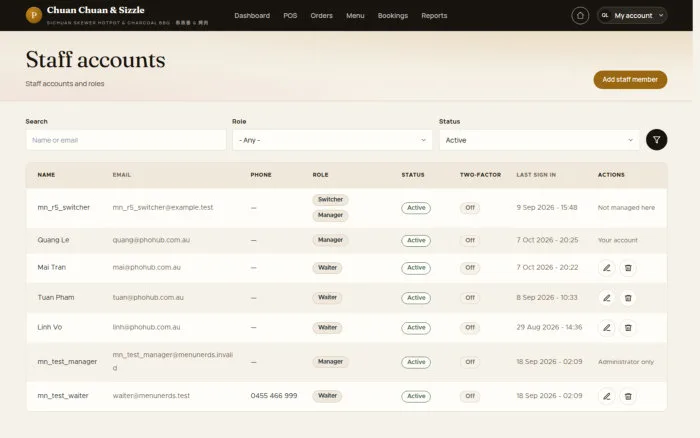Click the Not managed here text

pyautogui.click(x=626, y=208)
